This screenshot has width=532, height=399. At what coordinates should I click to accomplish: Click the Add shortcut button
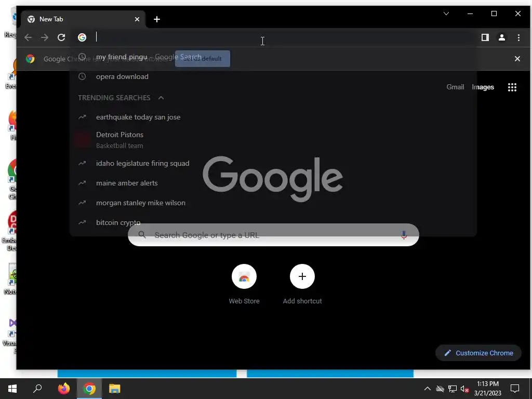click(302, 284)
